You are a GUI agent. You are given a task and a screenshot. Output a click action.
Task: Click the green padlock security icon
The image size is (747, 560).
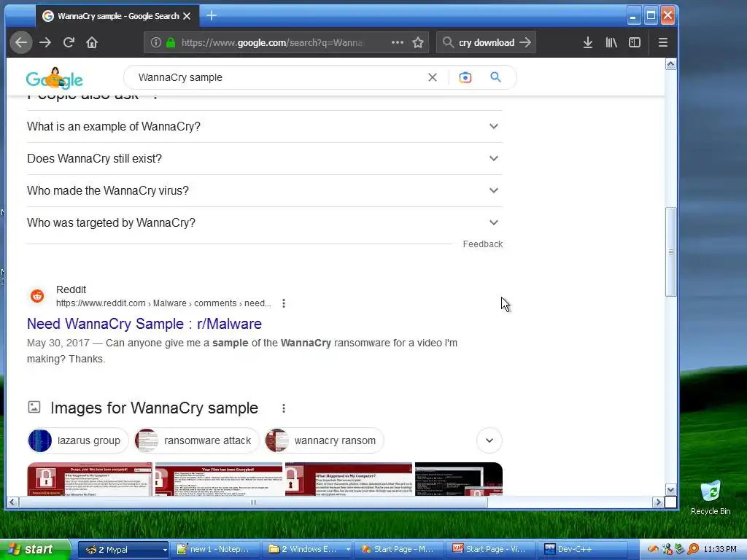click(171, 42)
